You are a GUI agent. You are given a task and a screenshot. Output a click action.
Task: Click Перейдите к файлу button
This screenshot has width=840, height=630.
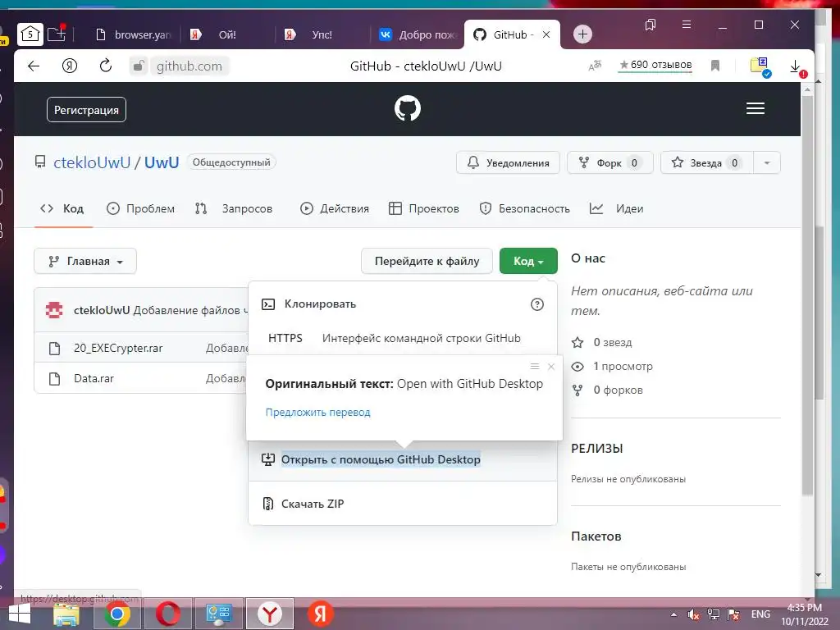tap(427, 261)
